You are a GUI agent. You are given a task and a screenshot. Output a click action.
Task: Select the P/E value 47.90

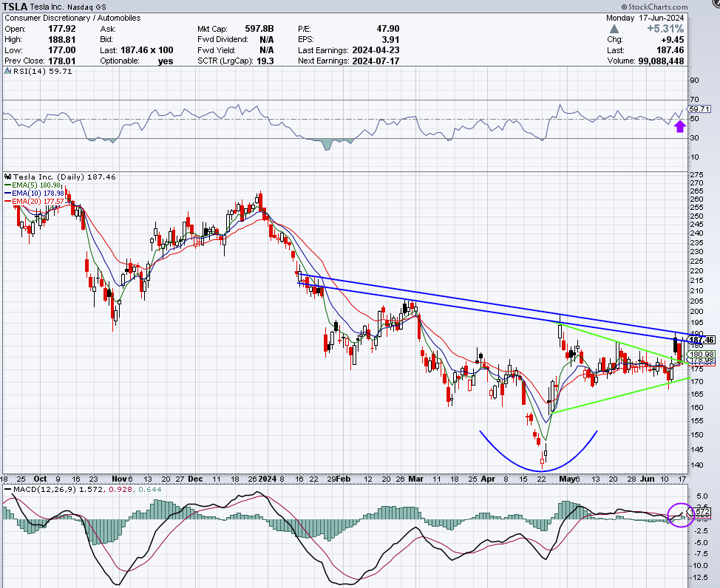pos(388,29)
